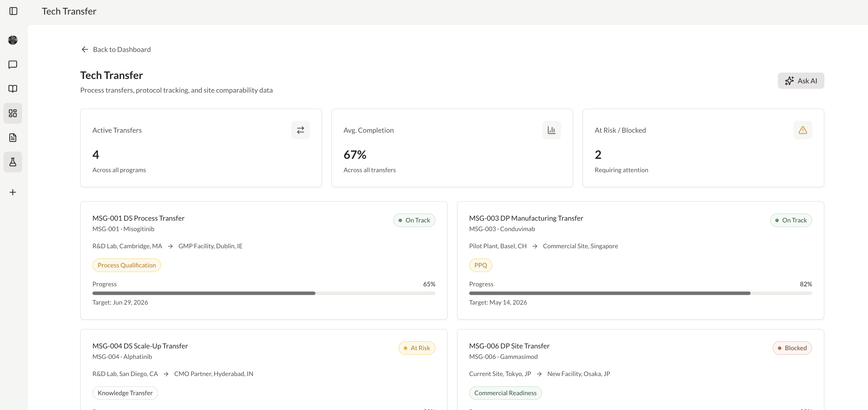Open MSG-006 DP Site Transfer card title
The height and width of the screenshot is (410, 868).
coord(509,346)
